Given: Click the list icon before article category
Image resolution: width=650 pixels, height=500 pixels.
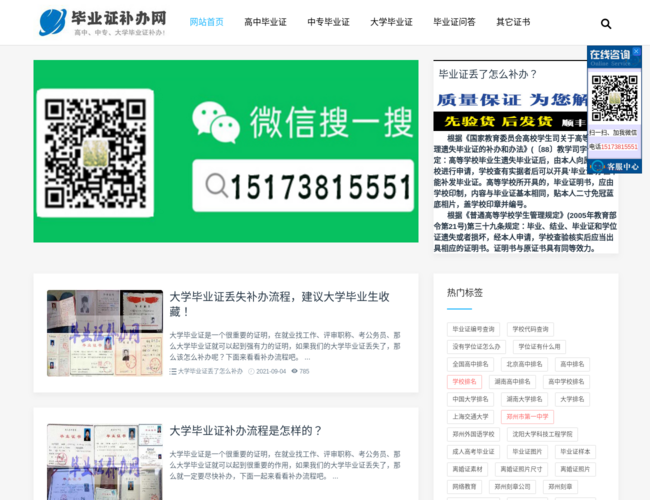Looking at the screenshot, I should point(173,371).
